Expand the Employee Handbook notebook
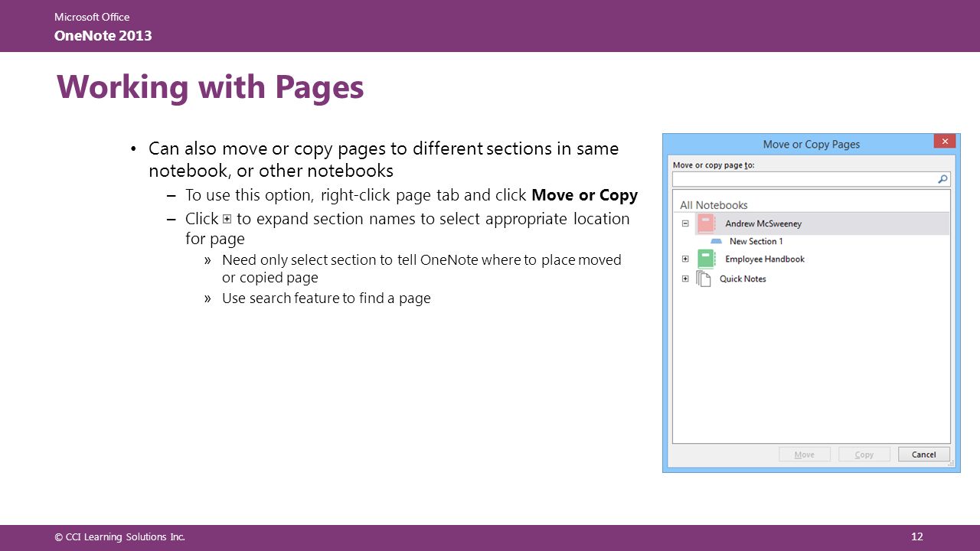This screenshot has width=980, height=551. pos(685,259)
